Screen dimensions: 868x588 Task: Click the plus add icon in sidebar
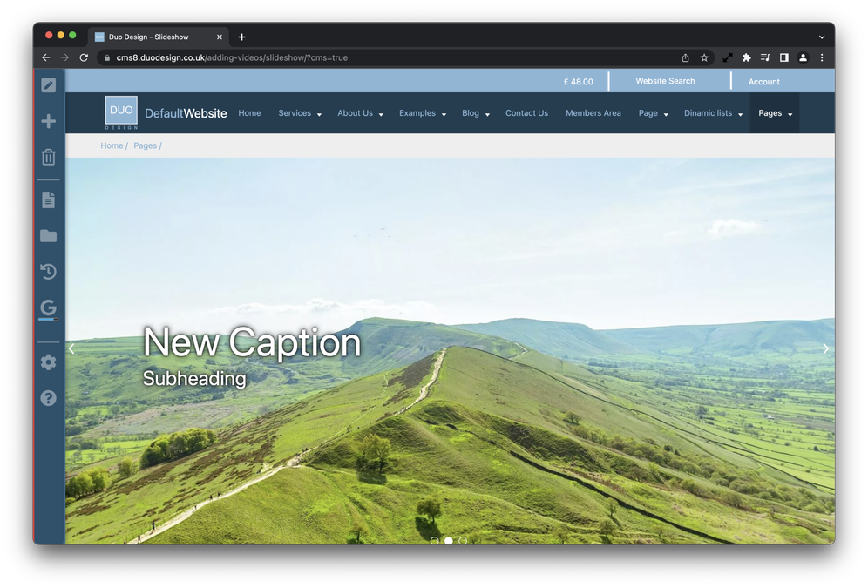pyautogui.click(x=49, y=121)
